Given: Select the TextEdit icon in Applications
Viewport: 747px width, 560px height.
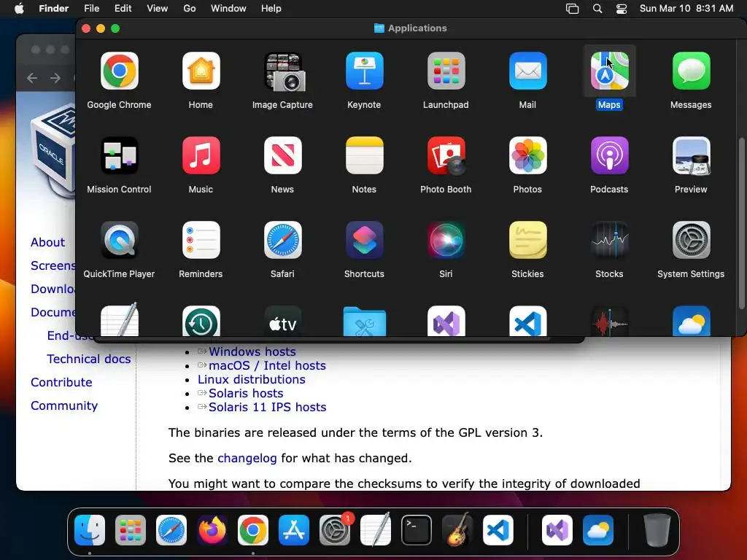Looking at the screenshot, I should (119, 320).
